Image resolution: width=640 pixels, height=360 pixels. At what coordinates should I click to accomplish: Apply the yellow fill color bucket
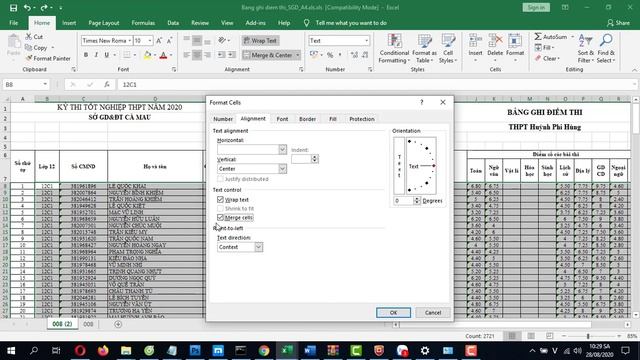[x=148, y=55]
